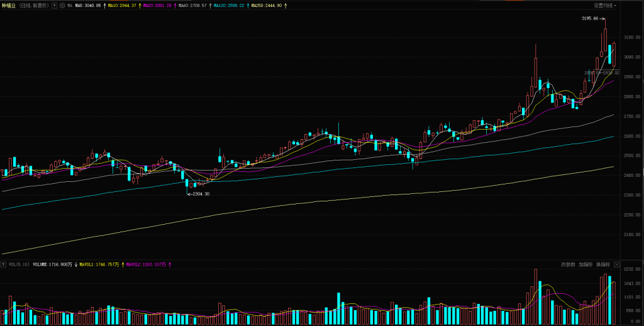The width and height of the screenshot is (644, 326).
Task: Select the MA60 indicator label
Action: 192,5
